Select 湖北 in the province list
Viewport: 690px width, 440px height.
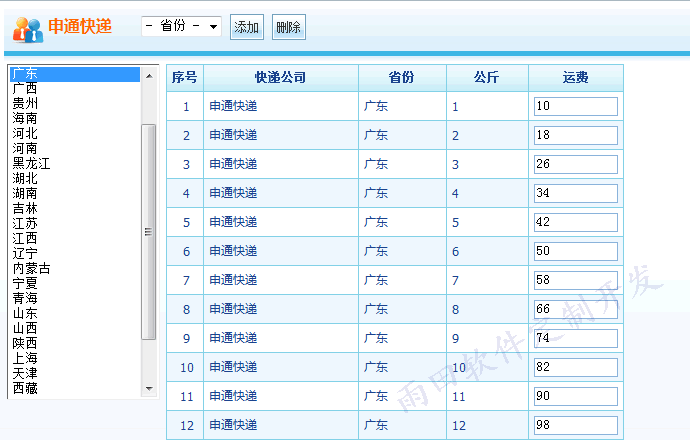click(75, 178)
